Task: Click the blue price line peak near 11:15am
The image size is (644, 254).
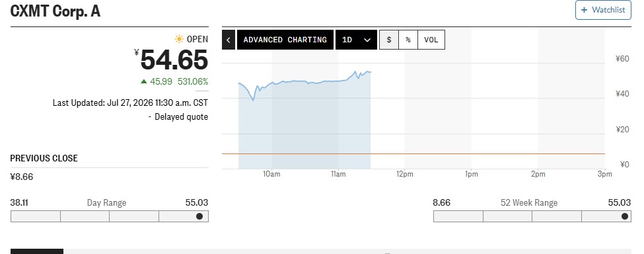Action: tap(355, 72)
